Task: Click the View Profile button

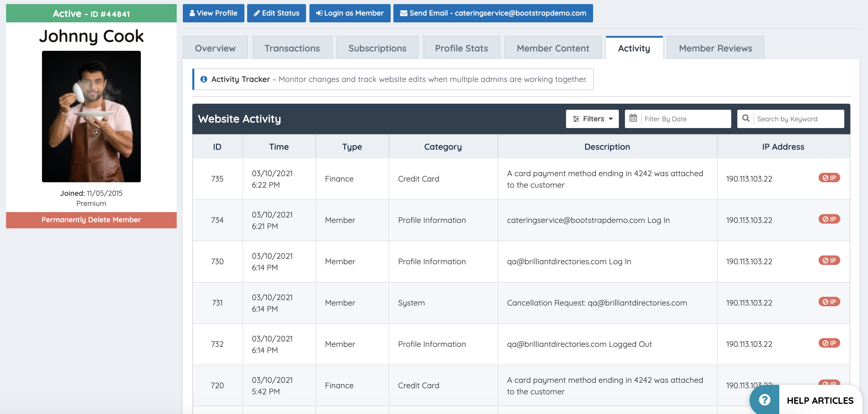Action: click(213, 13)
